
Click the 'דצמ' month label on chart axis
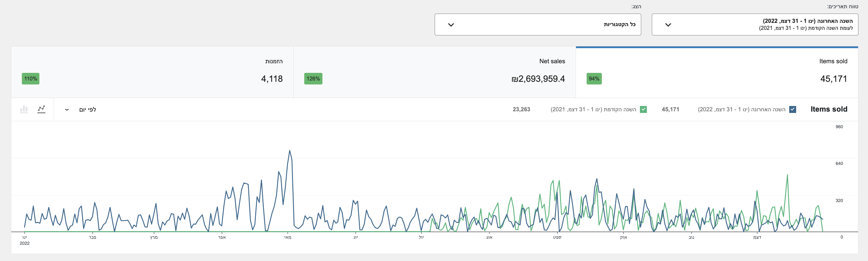pyautogui.click(x=757, y=237)
